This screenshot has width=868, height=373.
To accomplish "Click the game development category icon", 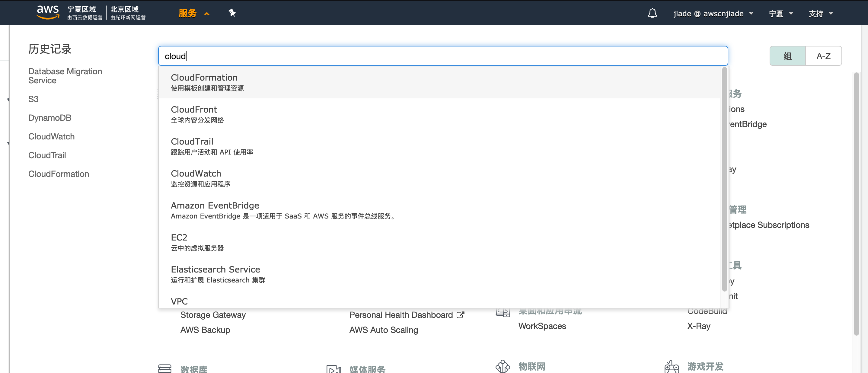I will 671,367.
